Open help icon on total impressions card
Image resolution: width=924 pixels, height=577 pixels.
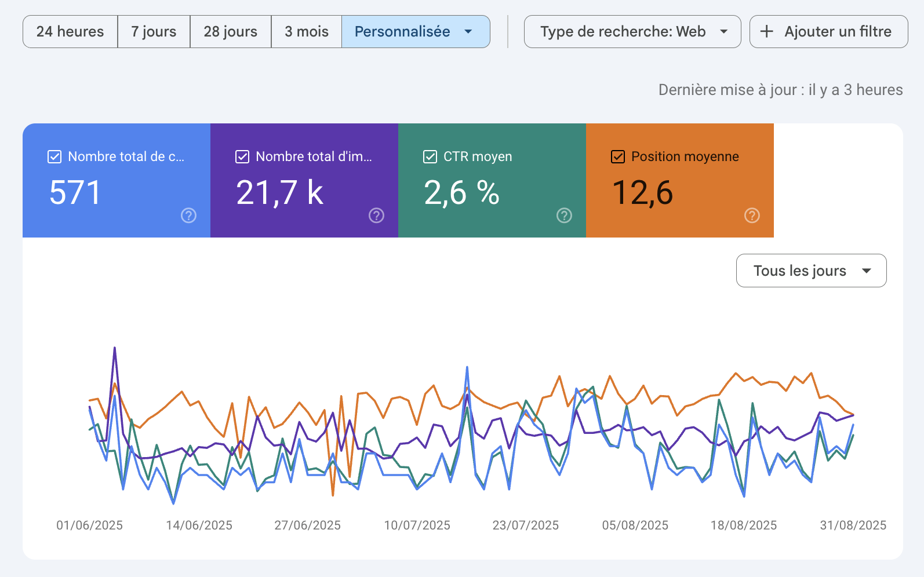click(376, 216)
